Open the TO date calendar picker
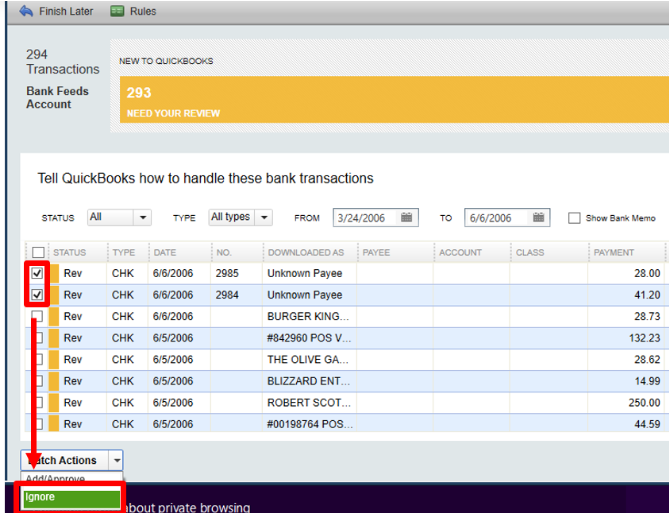Screen dimensions: 669x513 click(x=538, y=218)
